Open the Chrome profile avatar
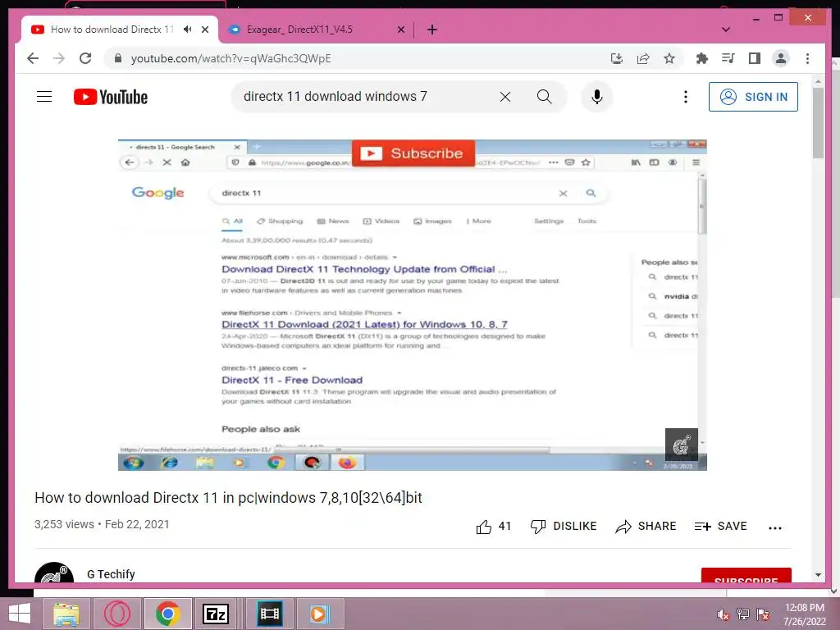 point(781,58)
